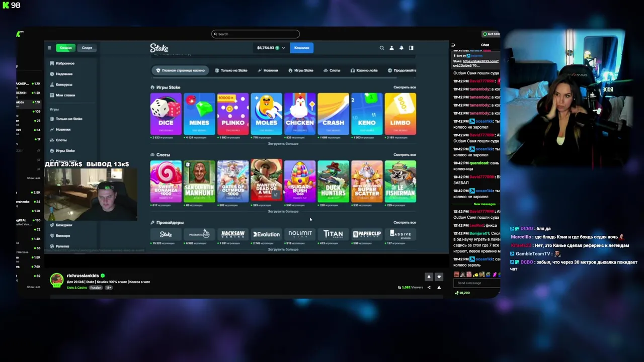The image size is (644, 362).
Task: Open Рулетка in the sidebar
Action: 59,246
